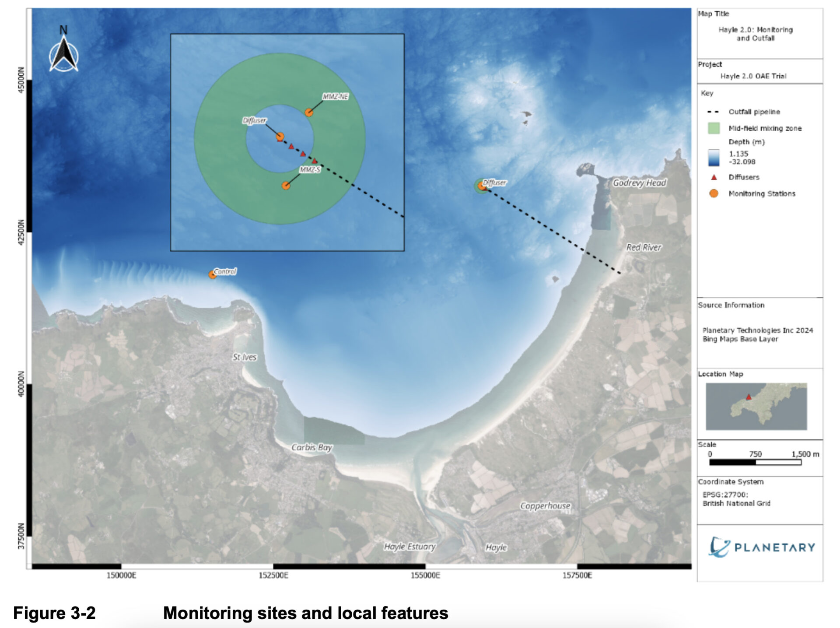This screenshot has height=628, width=840.
Task: Click the green Mid-field mixing zone swatch
Action: [x=714, y=128]
